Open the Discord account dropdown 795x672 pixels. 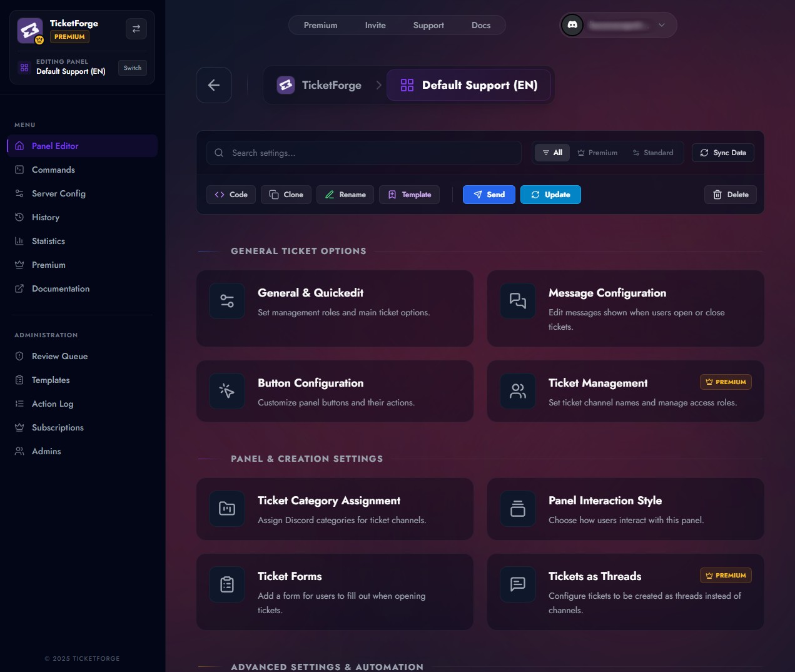click(661, 25)
